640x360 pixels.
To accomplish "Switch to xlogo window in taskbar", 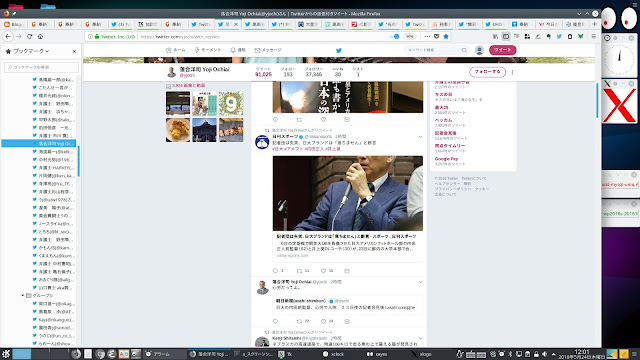I will click(x=422, y=354).
